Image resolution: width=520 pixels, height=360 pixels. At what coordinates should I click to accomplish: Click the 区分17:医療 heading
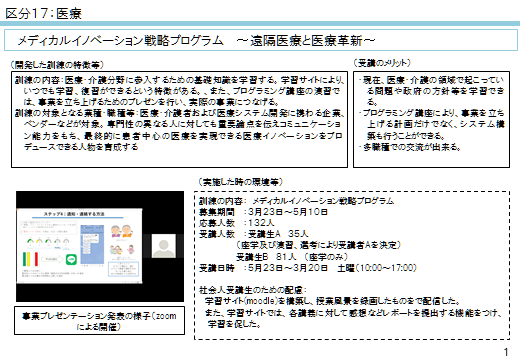43,14
